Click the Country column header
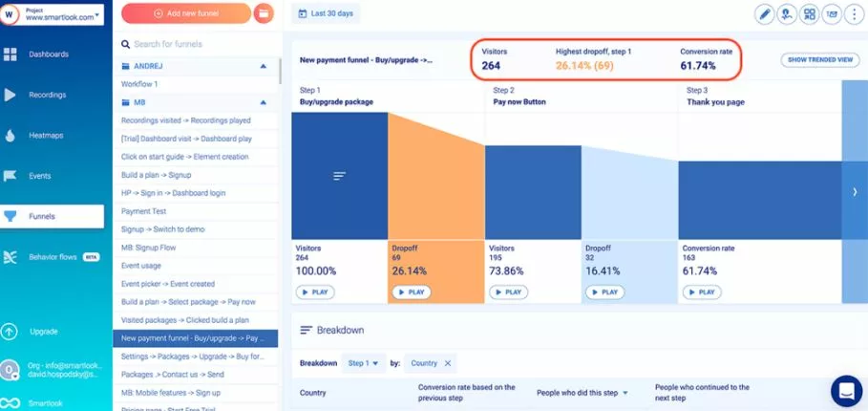This screenshot has width=868, height=411. [x=313, y=393]
